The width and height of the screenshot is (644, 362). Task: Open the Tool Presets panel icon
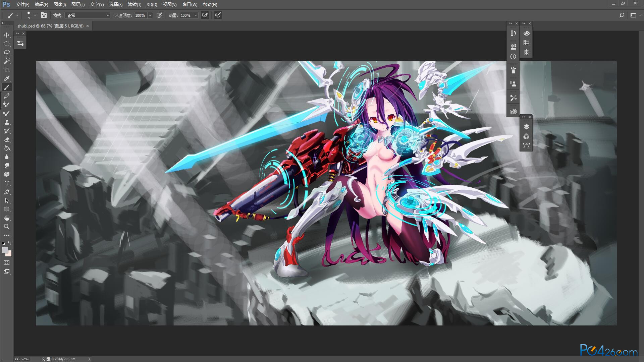pos(513,98)
